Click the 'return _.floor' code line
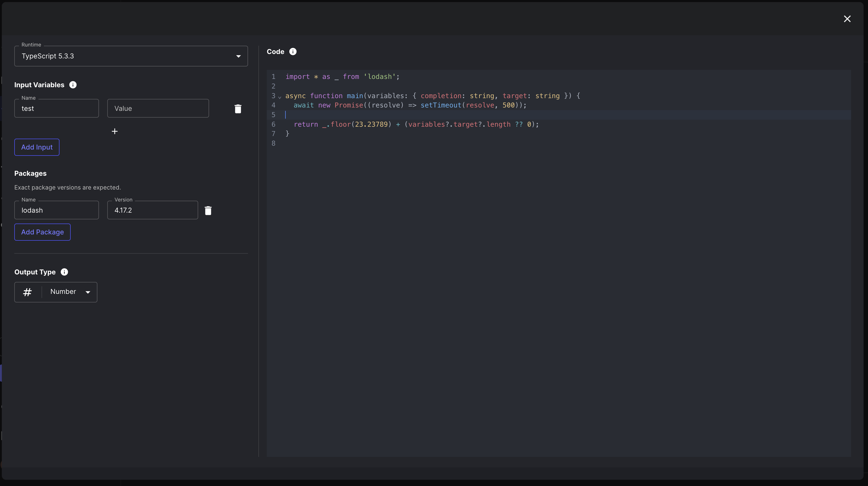Image resolution: width=868 pixels, height=486 pixels. pos(416,125)
